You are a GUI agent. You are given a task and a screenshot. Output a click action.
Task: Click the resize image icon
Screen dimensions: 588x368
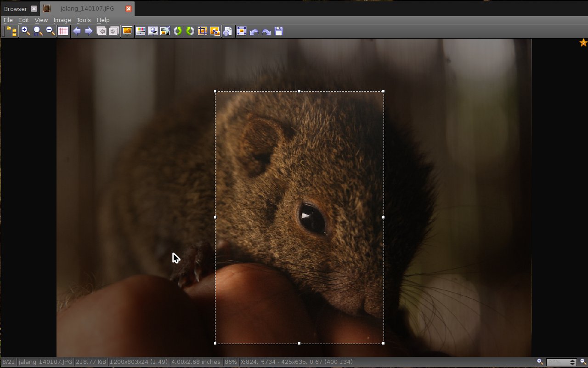pyautogui.click(x=215, y=31)
